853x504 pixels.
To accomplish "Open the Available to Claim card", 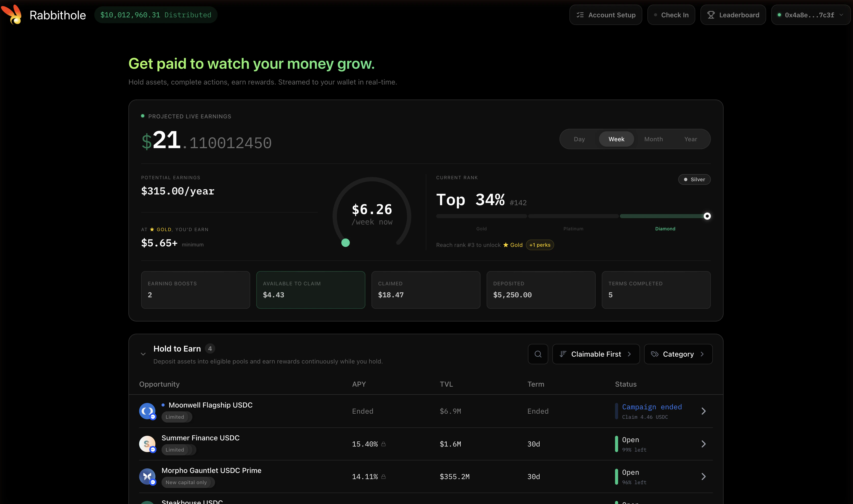I will point(311,290).
